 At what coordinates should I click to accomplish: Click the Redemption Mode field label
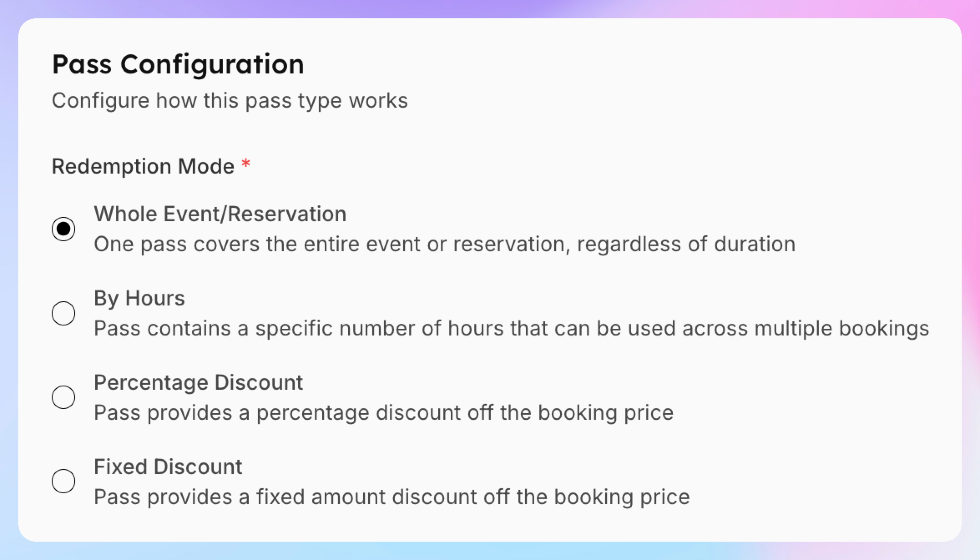point(143,166)
